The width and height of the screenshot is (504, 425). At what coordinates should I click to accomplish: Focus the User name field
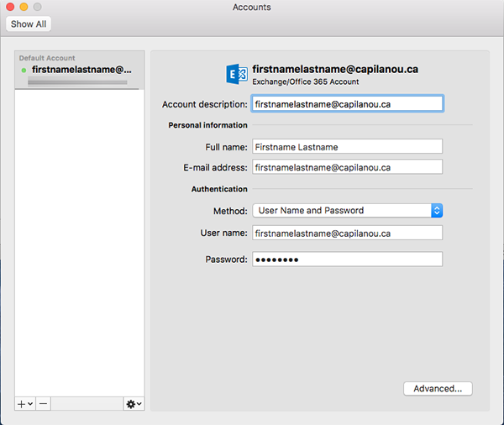click(x=347, y=233)
